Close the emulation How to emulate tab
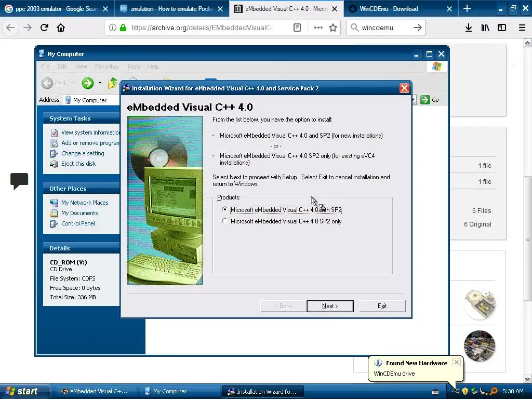Image resolution: width=532 pixels, height=399 pixels. tap(220, 9)
